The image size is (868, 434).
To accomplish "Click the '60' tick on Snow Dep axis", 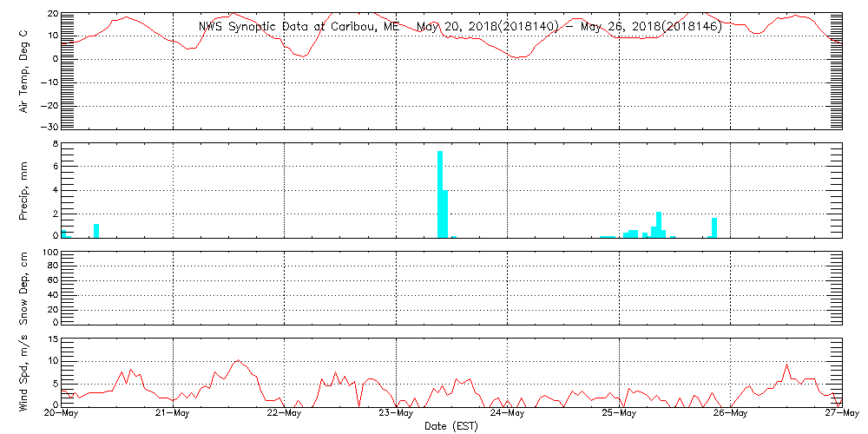I will 51,280.
